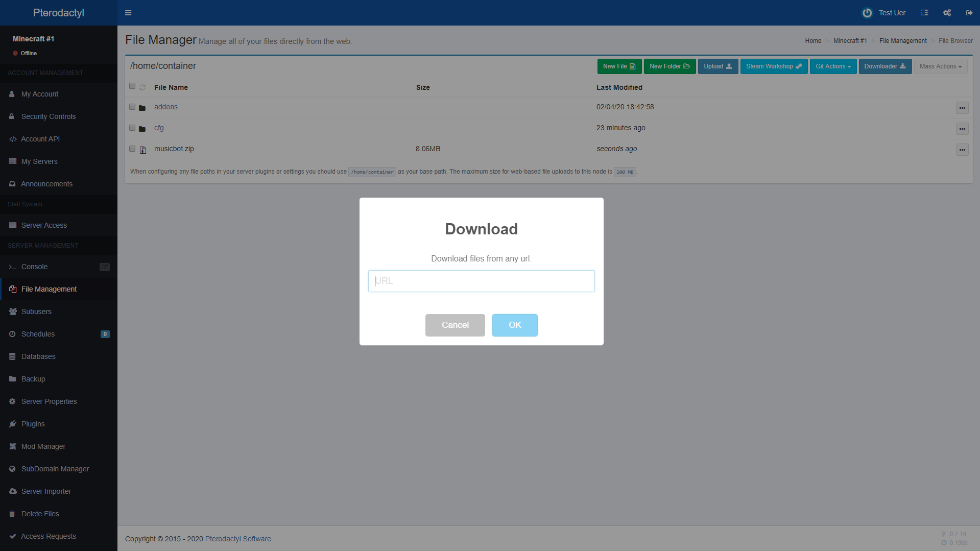Viewport: 980px width, 551px height.
Task: Click the URL input field
Action: [481, 281]
